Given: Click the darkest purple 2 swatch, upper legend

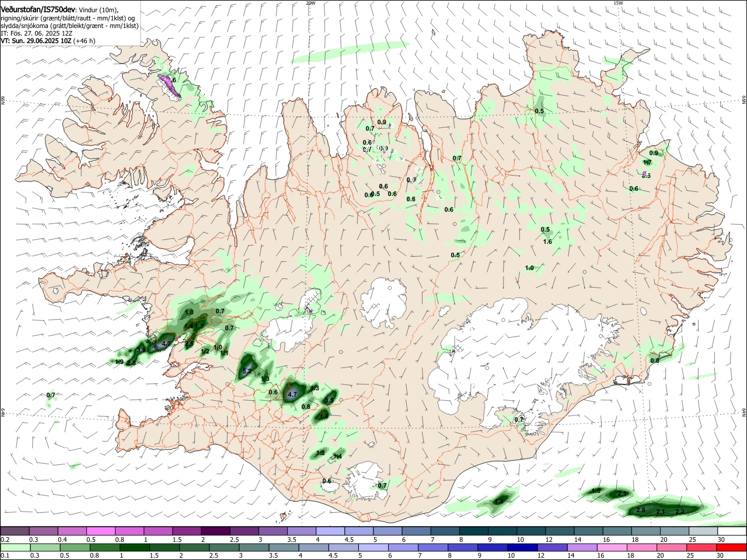Looking at the screenshot, I should pos(215,531).
